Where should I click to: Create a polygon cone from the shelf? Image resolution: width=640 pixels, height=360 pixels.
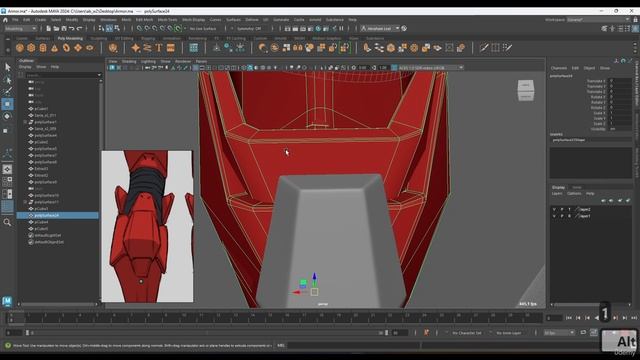[54, 48]
